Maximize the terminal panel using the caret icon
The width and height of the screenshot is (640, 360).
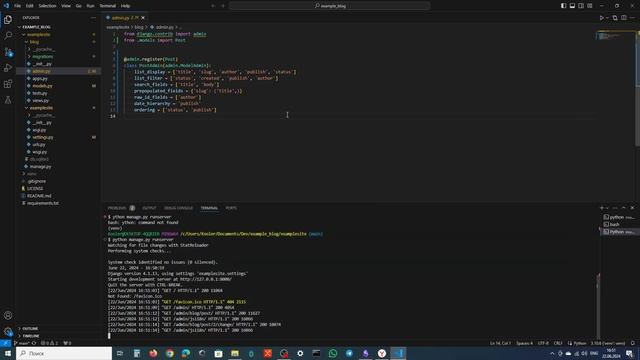(623, 208)
